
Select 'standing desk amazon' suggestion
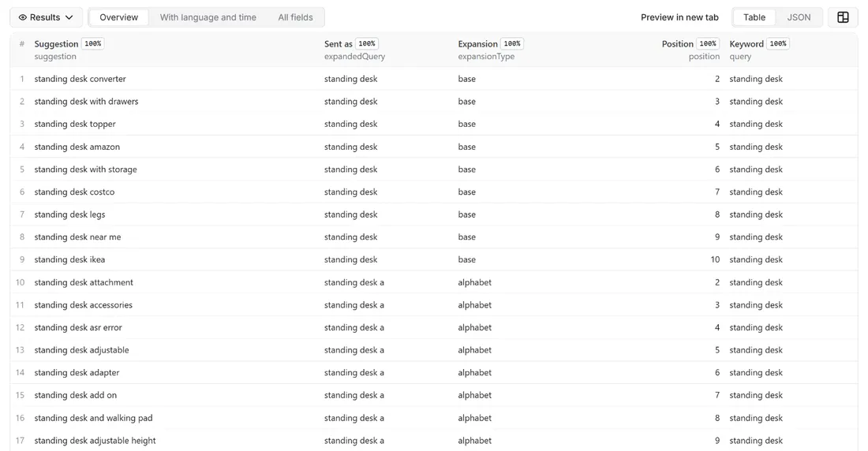coord(77,147)
